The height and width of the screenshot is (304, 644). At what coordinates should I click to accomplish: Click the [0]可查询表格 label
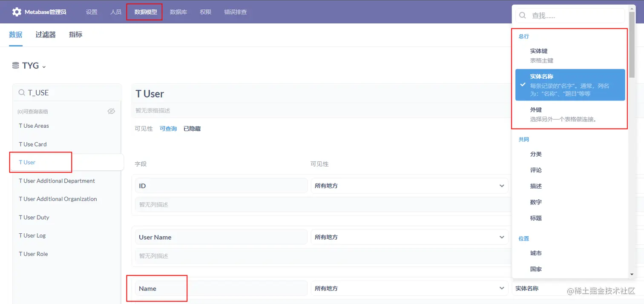point(32,112)
